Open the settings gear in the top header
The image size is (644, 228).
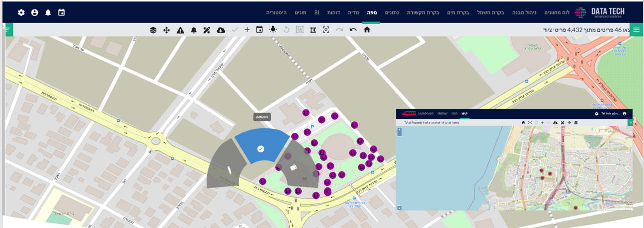point(21,13)
